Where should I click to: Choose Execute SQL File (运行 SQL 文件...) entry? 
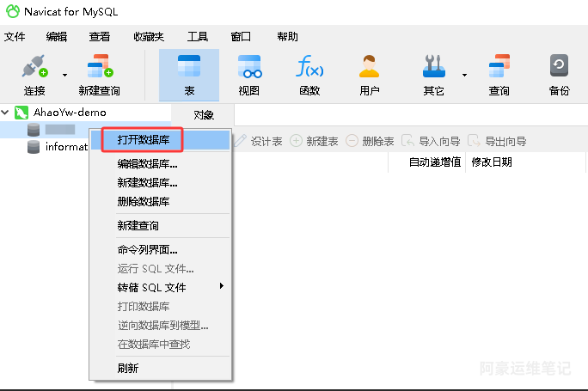pos(160,268)
